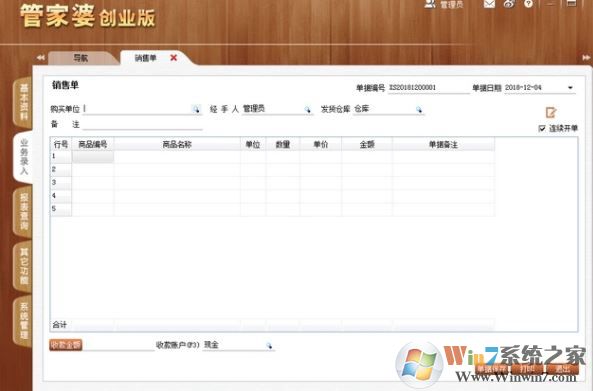Focus the 购买单位 input field

click(x=137, y=109)
